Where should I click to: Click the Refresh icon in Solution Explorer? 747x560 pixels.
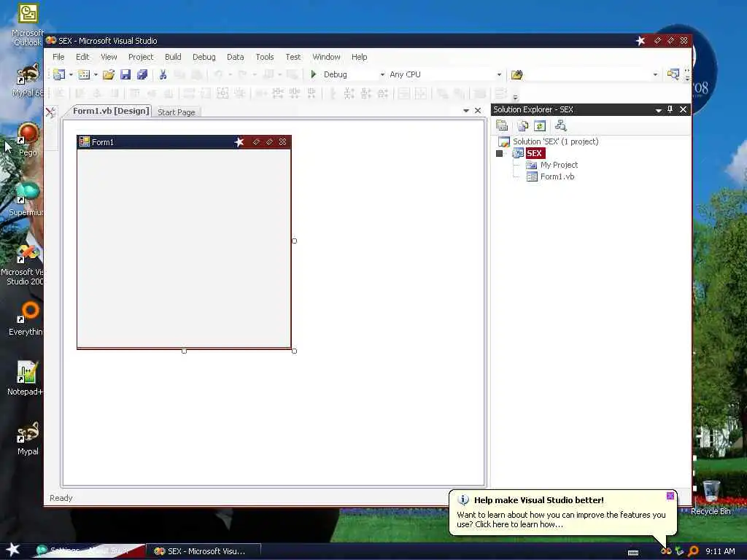(540, 125)
